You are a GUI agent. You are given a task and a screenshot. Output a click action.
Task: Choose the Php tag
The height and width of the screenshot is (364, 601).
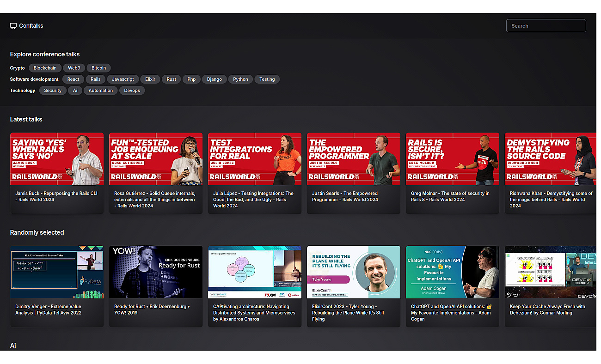(x=191, y=79)
